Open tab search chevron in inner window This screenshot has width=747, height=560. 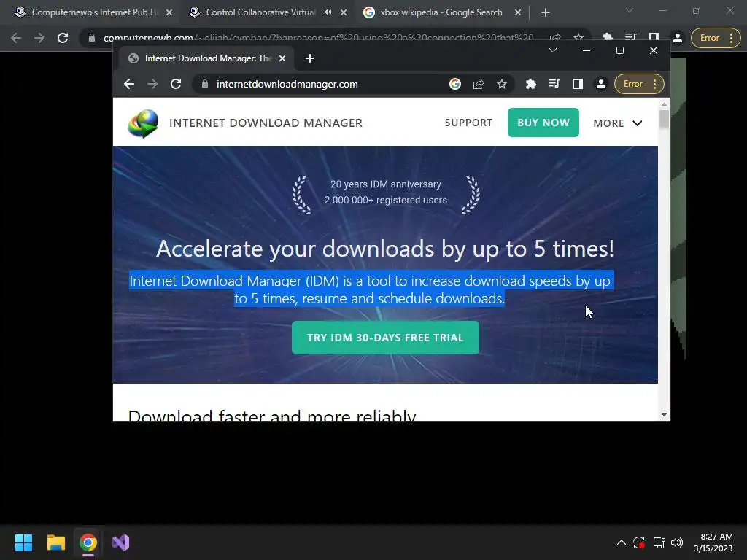[x=553, y=50]
